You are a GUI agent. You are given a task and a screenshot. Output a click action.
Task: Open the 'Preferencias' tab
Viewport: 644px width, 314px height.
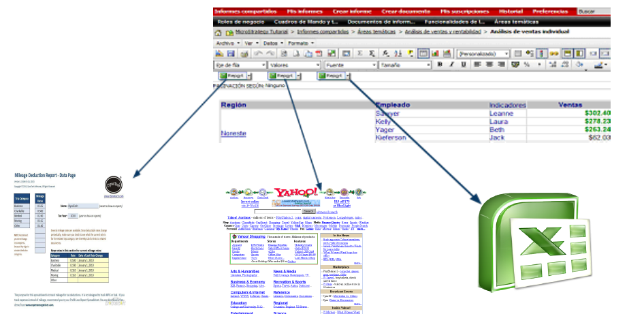pos(550,12)
